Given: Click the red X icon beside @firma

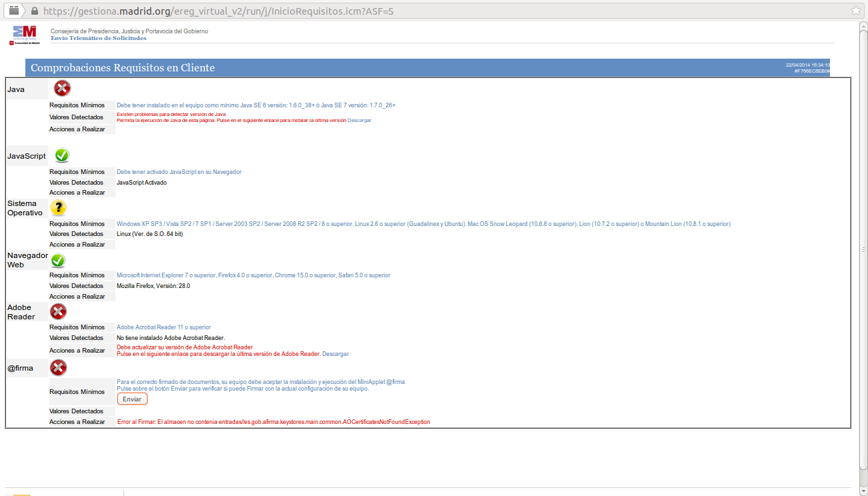Looking at the screenshot, I should click(x=58, y=367).
